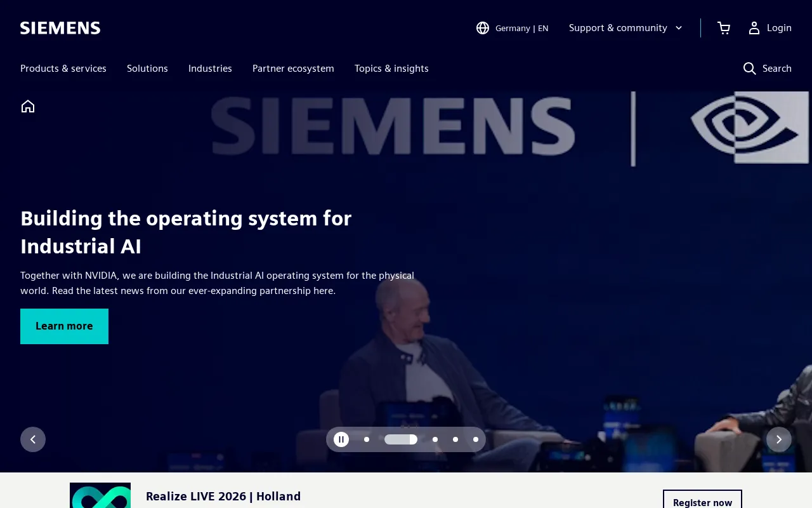Click the Realize LIVE event thumbnail
Screen dimensions: 812x508
pos(100,495)
